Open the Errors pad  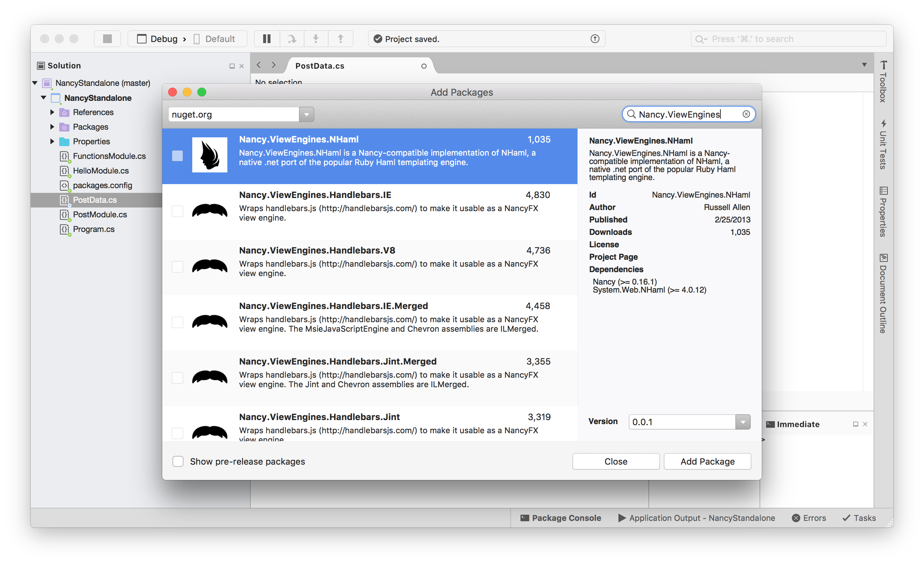point(809,518)
